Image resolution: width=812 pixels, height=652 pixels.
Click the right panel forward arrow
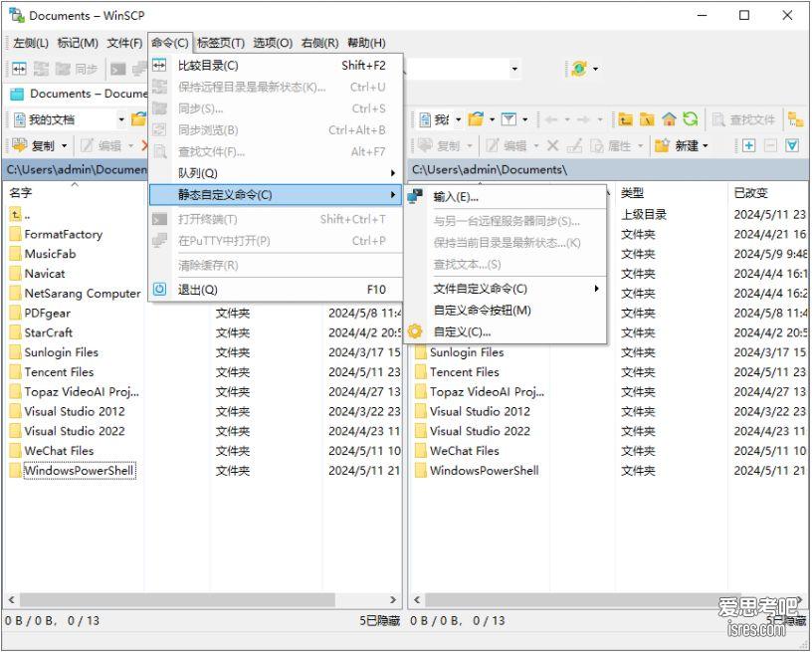point(583,119)
